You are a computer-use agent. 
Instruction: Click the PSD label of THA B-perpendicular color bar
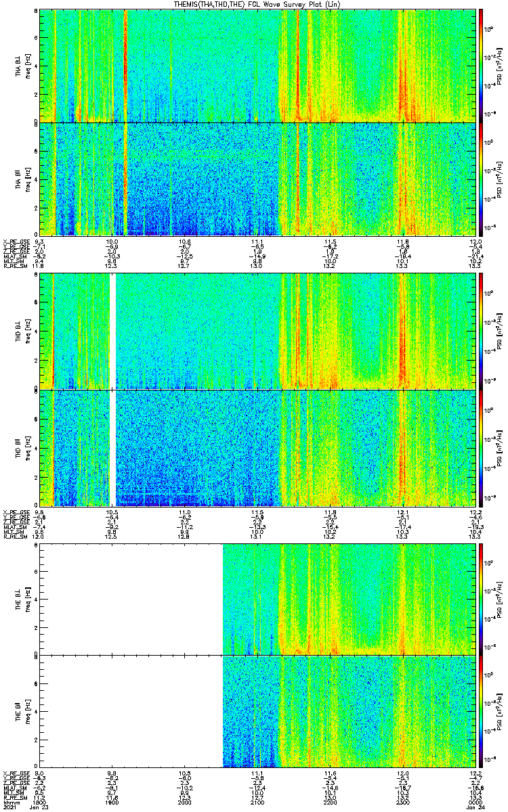(x=500, y=66)
